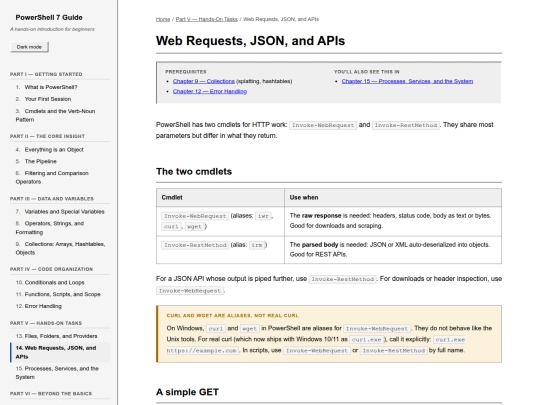540x405 pixels.
Task: Click sidebar header Part I — Getting Started
Action: [46, 74]
